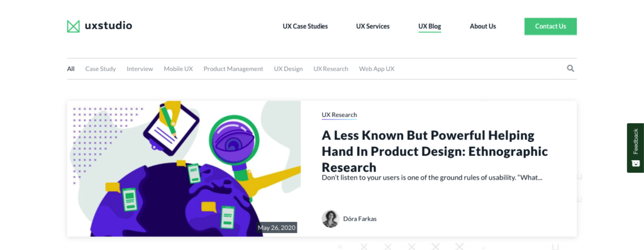This screenshot has height=250, width=644.
Task: Open the About Us page
Action: point(483,26)
